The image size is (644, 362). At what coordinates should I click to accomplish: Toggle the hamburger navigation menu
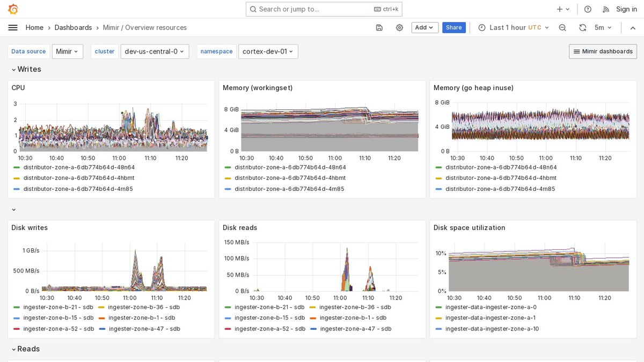[13, 27]
